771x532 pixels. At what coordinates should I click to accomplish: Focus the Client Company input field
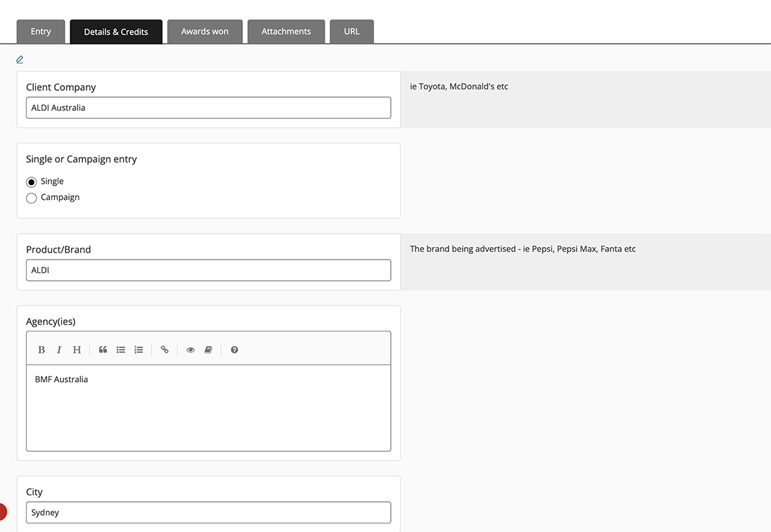208,108
